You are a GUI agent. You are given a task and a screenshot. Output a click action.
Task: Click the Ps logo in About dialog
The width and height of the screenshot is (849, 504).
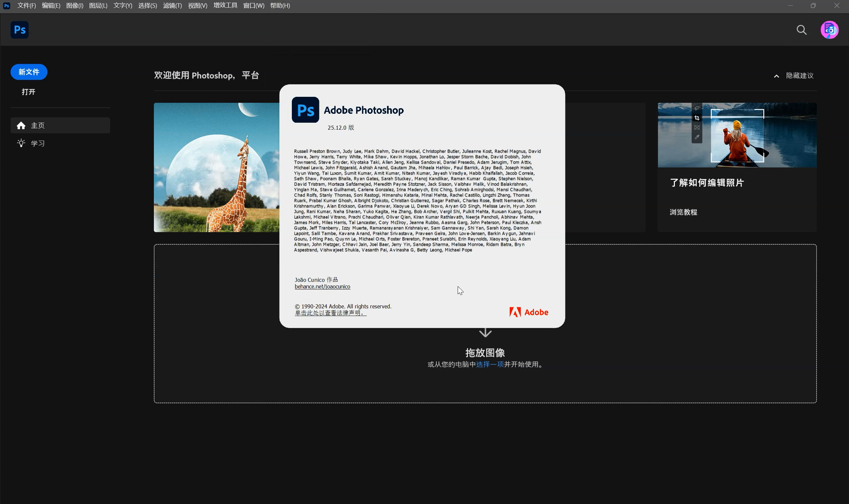[x=305, y=110]
